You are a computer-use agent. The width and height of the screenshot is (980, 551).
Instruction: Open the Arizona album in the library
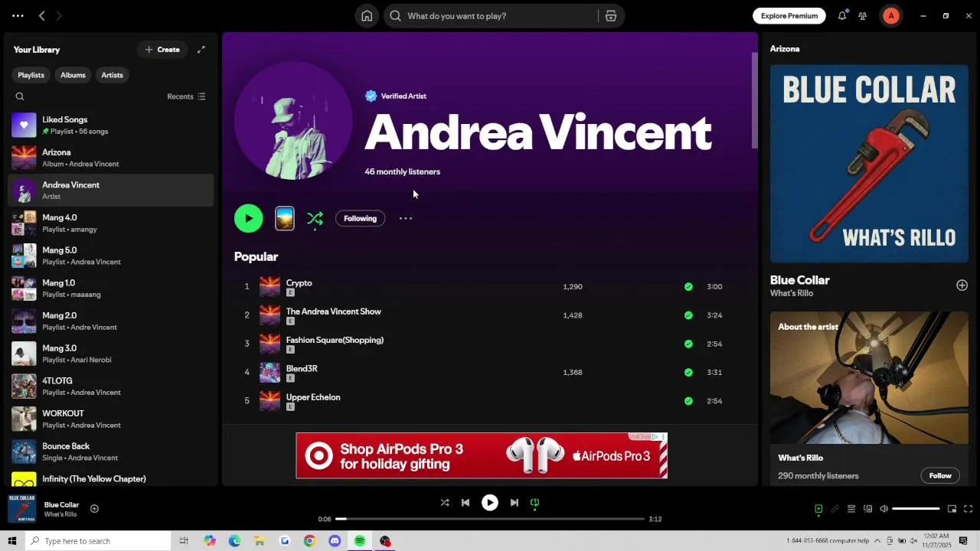pyautogui.click(x=110, y=158)
